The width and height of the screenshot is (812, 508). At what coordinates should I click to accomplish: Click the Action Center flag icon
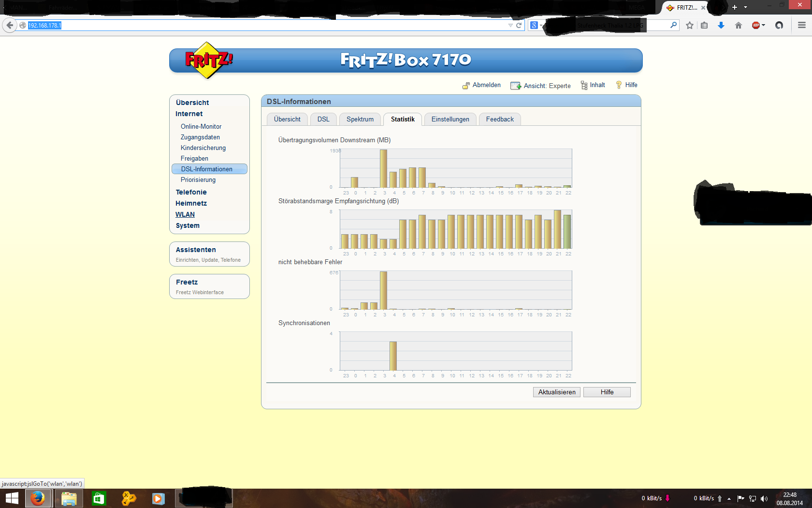click(x=740, y=498)
